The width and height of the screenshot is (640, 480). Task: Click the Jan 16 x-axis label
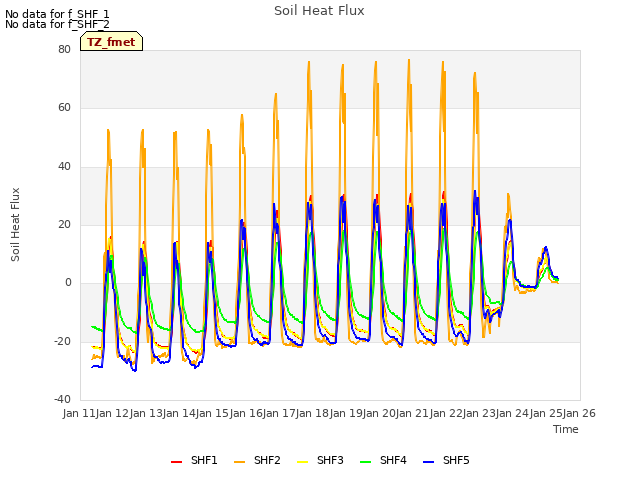tap(246, 413)
